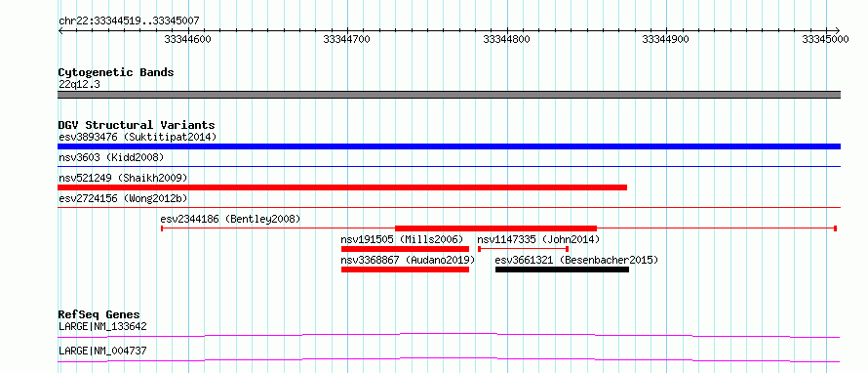
Task: Open the RefSeq Genes track title
Action: click(x=99, y=314)
